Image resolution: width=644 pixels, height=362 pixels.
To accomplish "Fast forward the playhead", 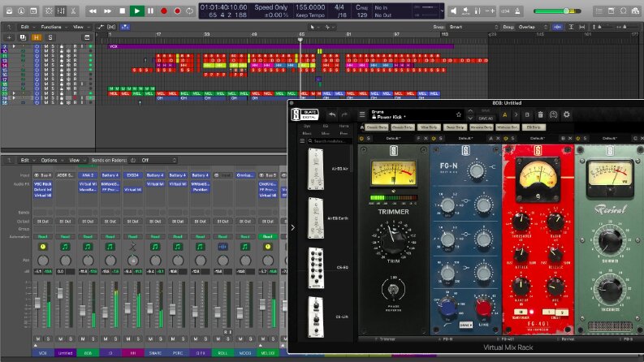I will 108,11.
